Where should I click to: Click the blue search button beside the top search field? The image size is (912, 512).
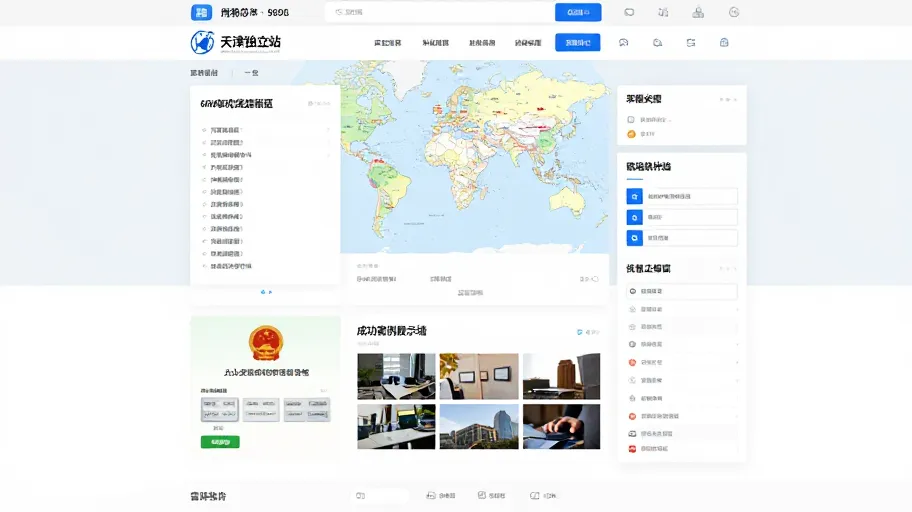click(578, 12)
